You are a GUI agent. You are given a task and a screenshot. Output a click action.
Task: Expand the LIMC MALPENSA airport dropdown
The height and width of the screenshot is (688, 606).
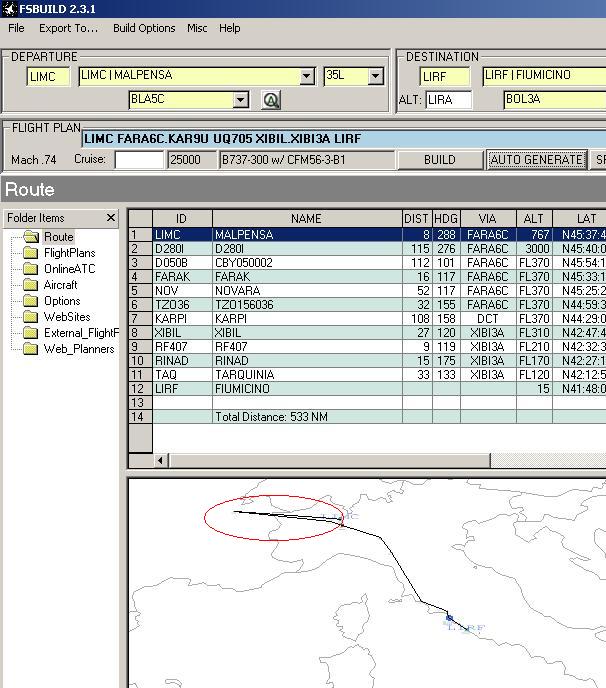tap(307, 76)
